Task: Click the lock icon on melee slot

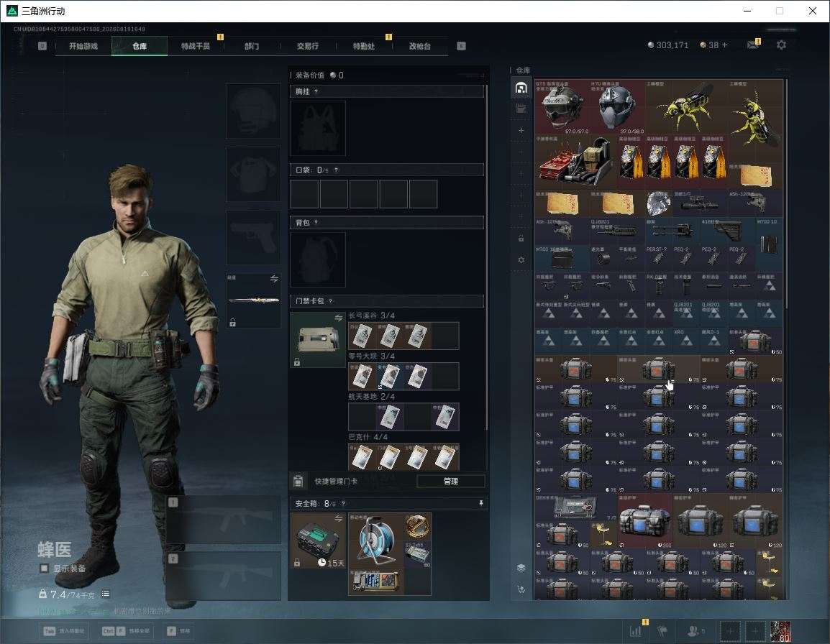Action: click(232, 322)
